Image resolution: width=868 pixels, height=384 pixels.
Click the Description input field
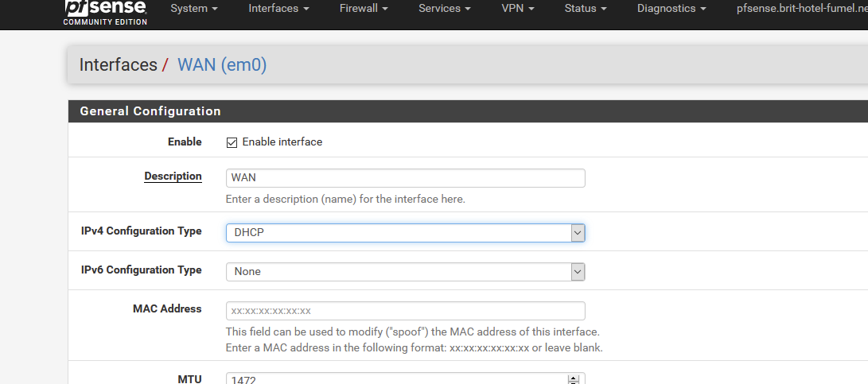(405, 178)
